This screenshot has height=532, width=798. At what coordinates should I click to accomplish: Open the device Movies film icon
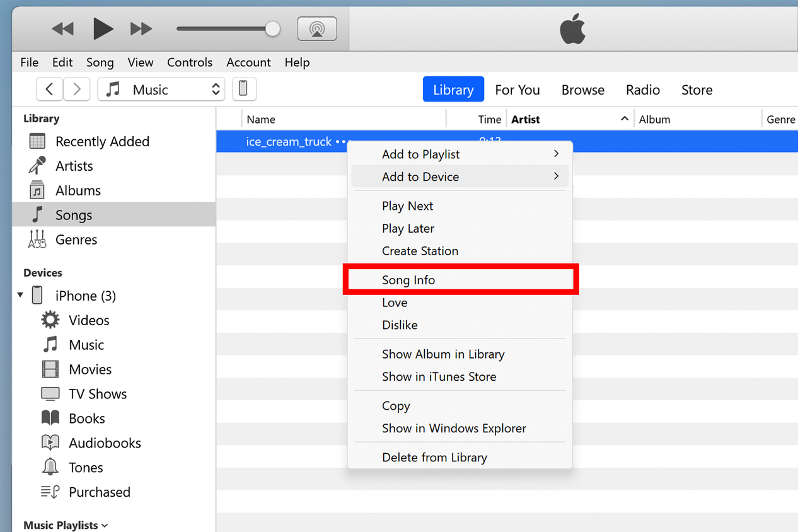[x=50, y=369]
